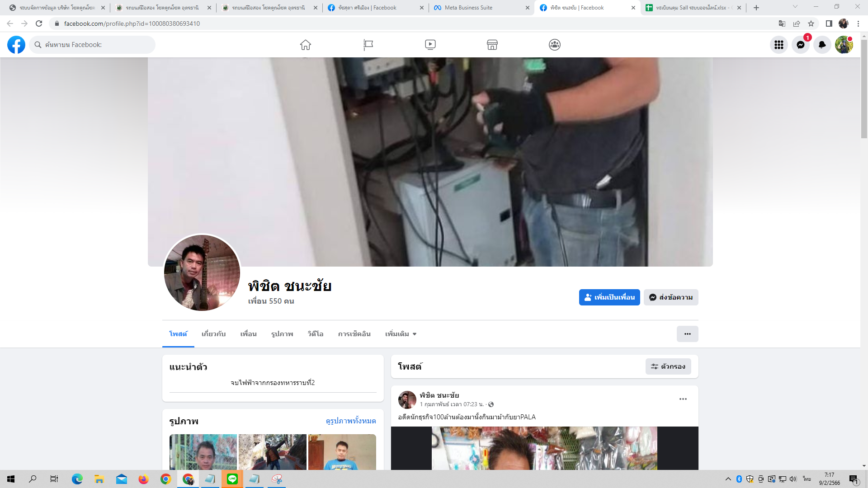Open the Groups icon
The image size is (868, 488).
[x=555, y=45]
